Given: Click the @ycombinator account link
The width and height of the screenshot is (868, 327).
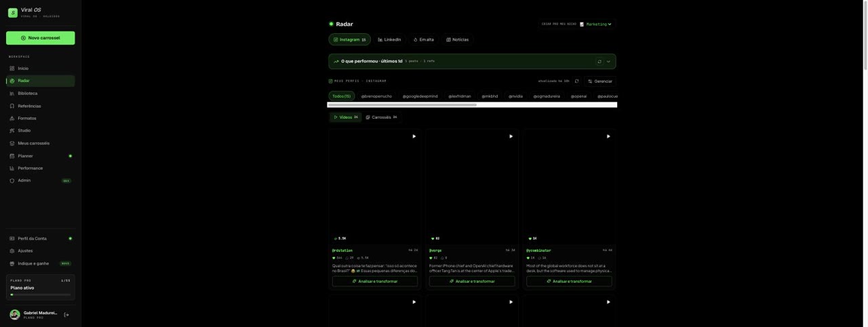Looking at the screenshot, I should click(538, 250).
